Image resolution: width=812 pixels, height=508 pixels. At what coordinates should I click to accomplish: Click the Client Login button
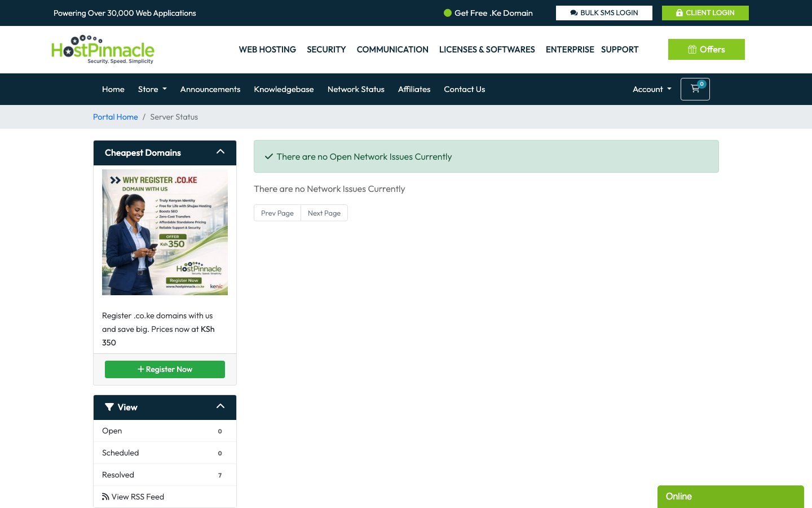coord(705,13)
